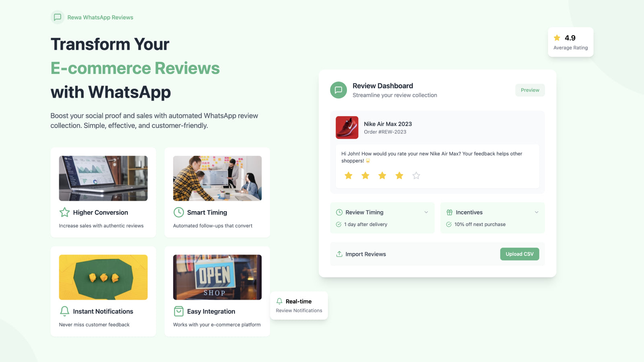Click the Preview button
Viewport: 644px width, 362px height.
530,90
